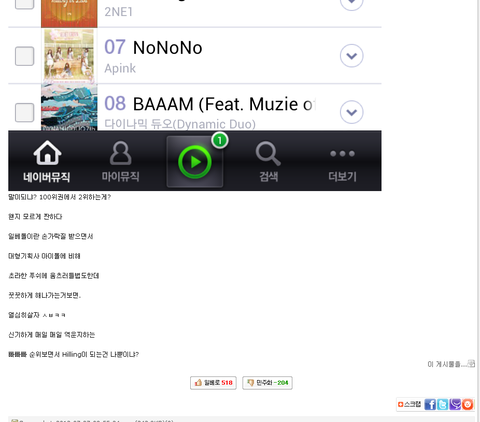Open the three dots more menu
480x422 pixels.
coord(342,162)
